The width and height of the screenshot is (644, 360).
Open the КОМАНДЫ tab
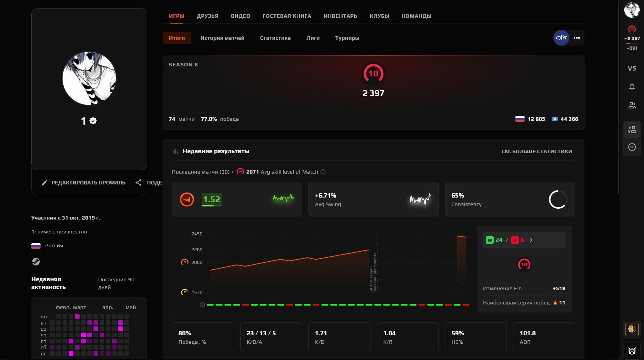(x=416, y=16)
